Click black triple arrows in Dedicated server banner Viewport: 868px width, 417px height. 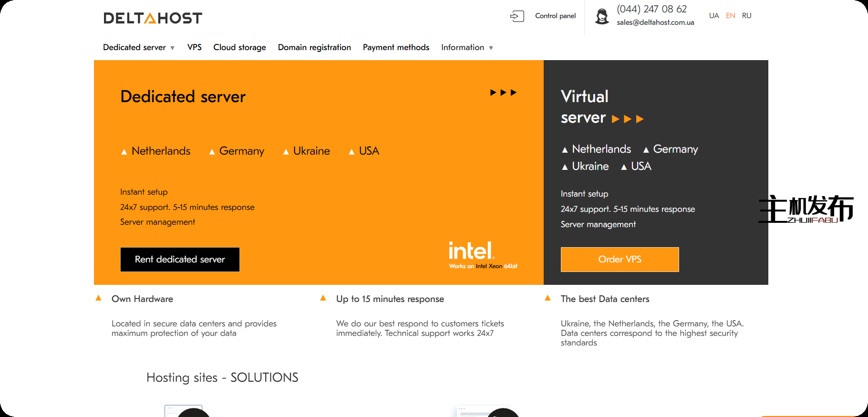[x=503, y=93]
